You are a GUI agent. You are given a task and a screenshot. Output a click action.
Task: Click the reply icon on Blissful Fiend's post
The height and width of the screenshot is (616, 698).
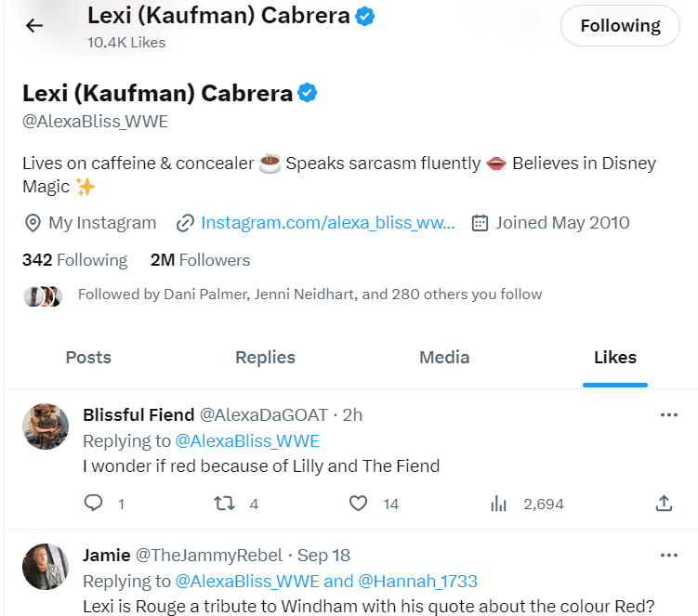(93, 504)
